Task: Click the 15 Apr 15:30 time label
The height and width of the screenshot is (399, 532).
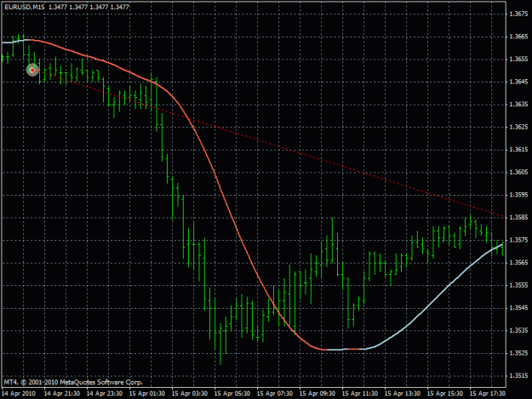Action: tap(445, 394)
